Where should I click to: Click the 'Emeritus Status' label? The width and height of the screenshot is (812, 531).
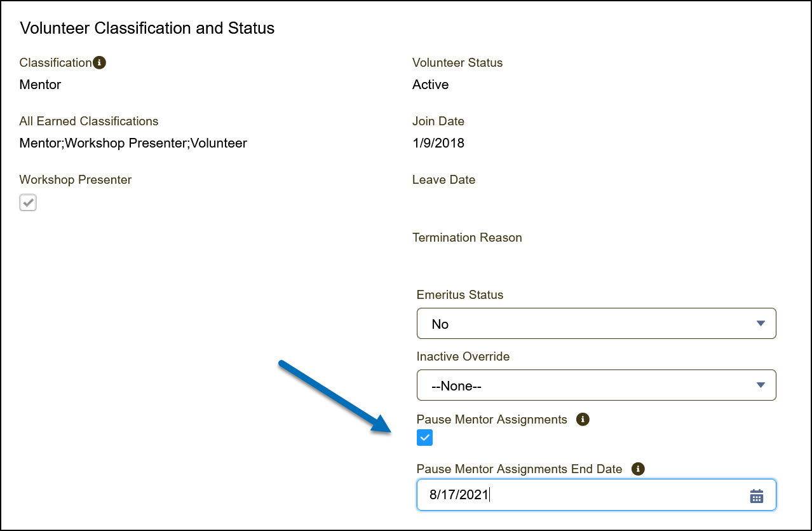pos(460,294)
